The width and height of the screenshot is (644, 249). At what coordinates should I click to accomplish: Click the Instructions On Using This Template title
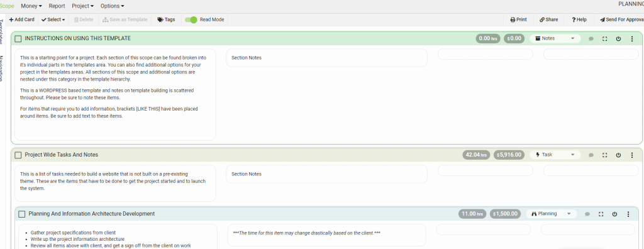pos(77,38)
